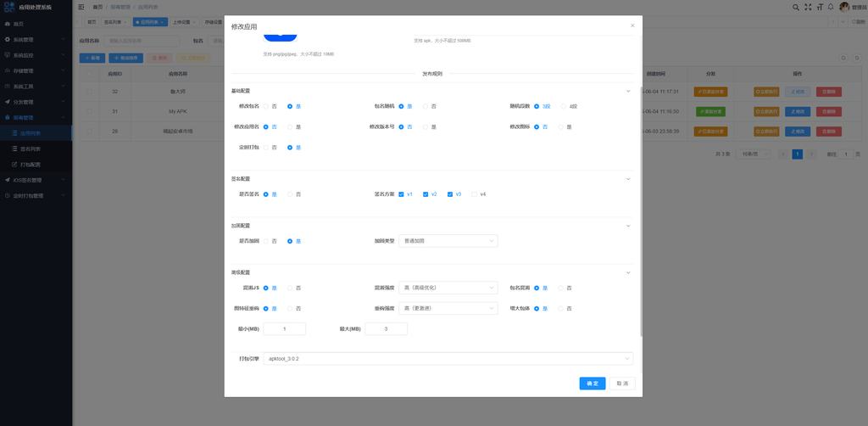This screenshot has width=868, height=426.
Task: Open the 加固类型 dropdown
Action: 448,241
